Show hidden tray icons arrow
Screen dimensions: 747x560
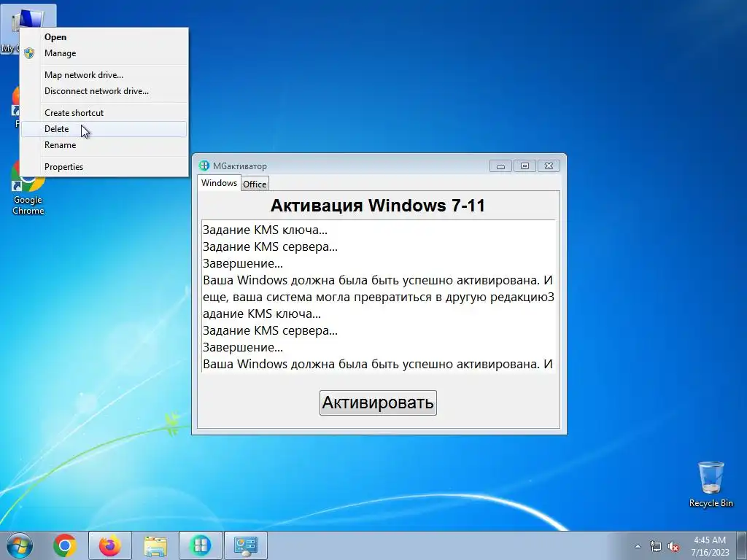pyautogui.click(x=638, y=546)
